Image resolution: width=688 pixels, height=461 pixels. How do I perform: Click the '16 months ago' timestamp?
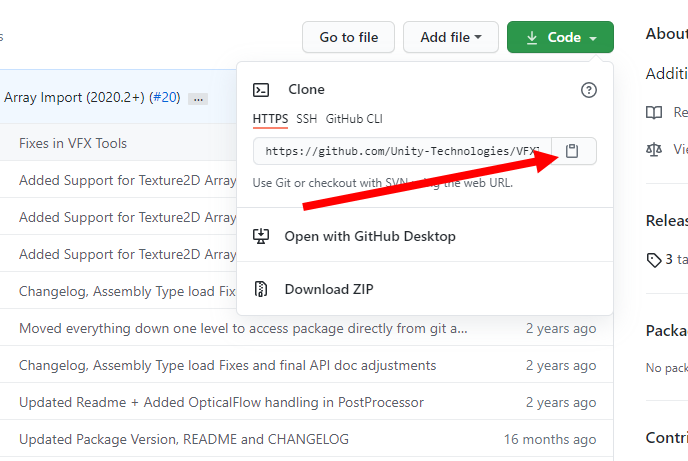(550, 439)
